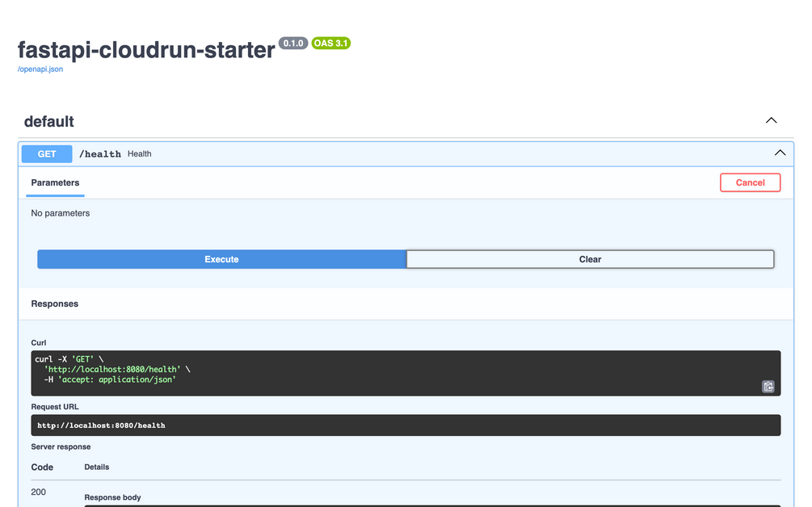Viewport: 812px width, 507px height.
Task: Click the 'Server response' label
Action: coord(61,447)
